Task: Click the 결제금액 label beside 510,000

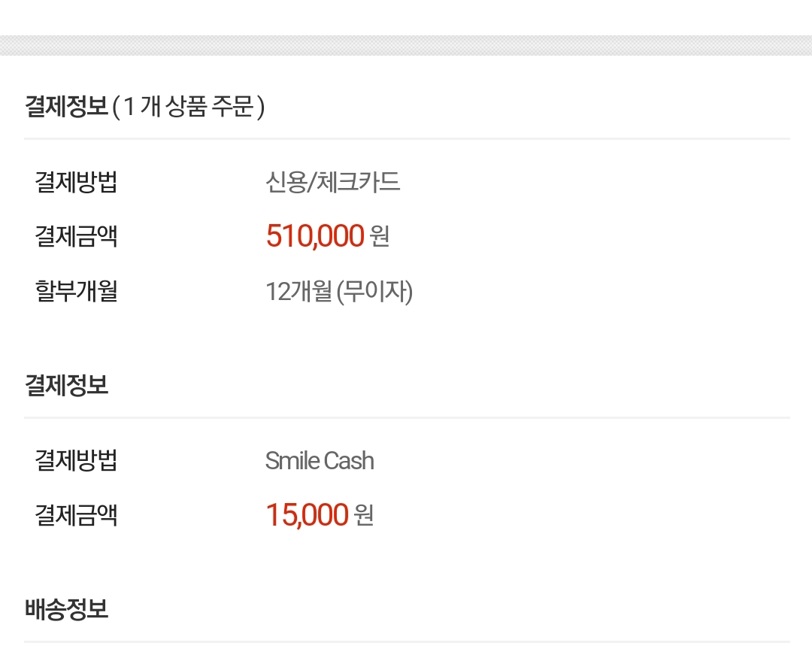Action: 76,236
